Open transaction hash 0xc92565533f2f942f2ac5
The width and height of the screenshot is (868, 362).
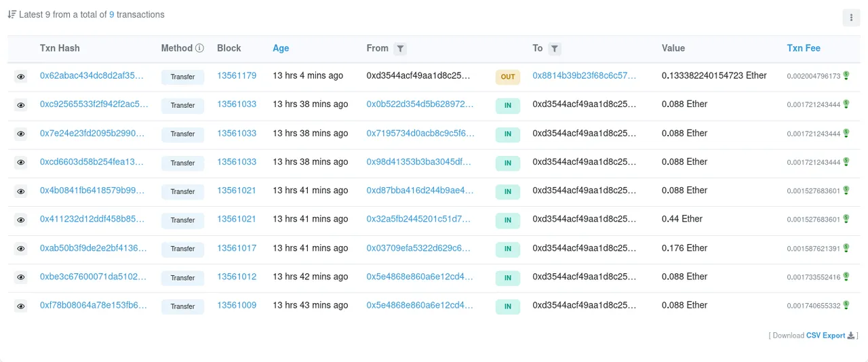94,104
